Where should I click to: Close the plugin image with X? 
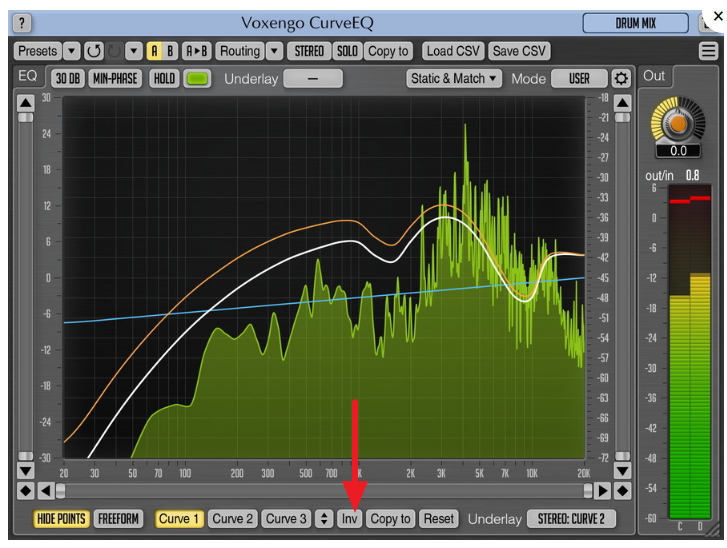click(718, 16)
